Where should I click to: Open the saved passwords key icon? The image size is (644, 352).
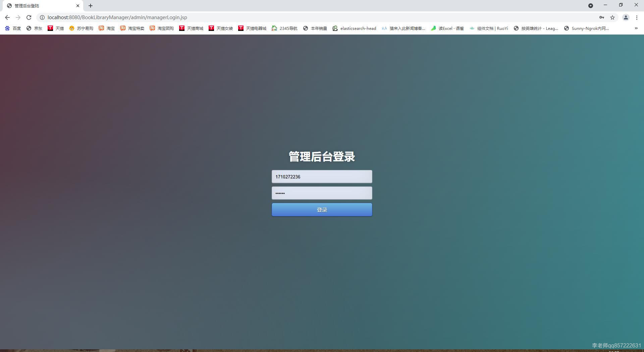coord(601,17)
